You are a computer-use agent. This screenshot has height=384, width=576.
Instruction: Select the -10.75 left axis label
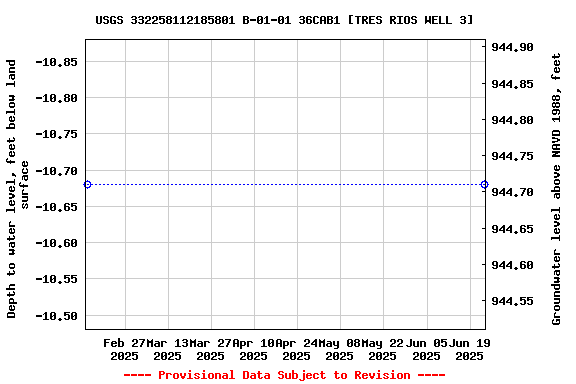coord(57,134)
